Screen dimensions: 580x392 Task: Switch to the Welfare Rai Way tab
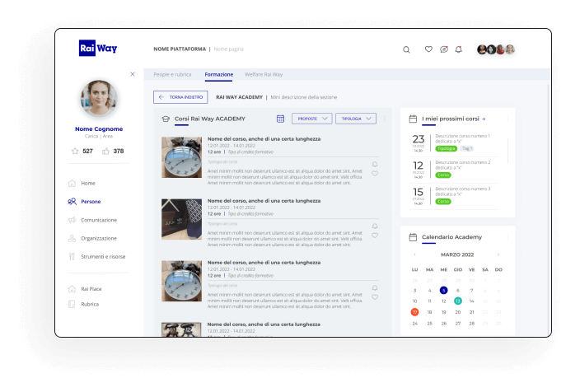(264, 74)
